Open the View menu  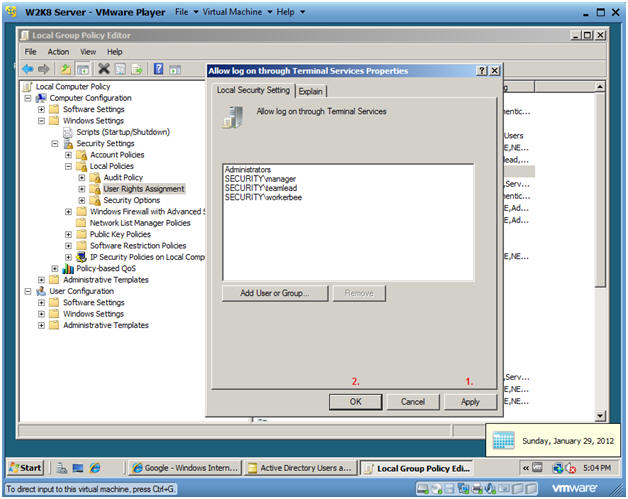coord(88,52)
